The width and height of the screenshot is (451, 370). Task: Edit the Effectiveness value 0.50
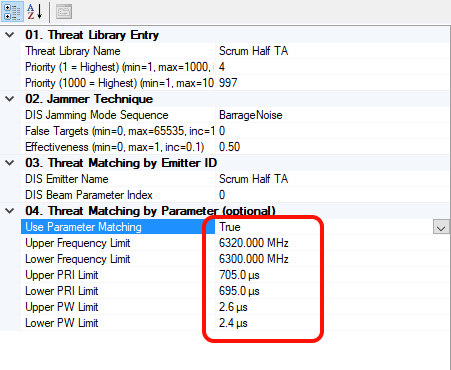tap(229, 147)
